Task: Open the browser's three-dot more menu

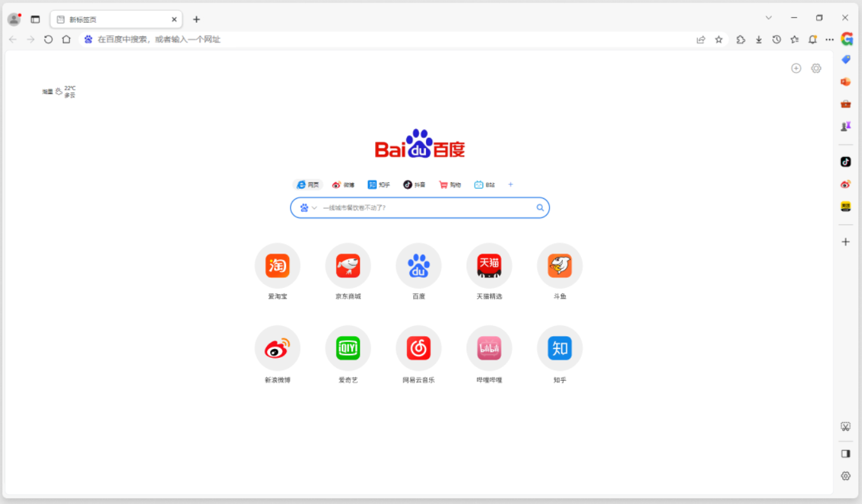Action: click(x=830, y=39)
